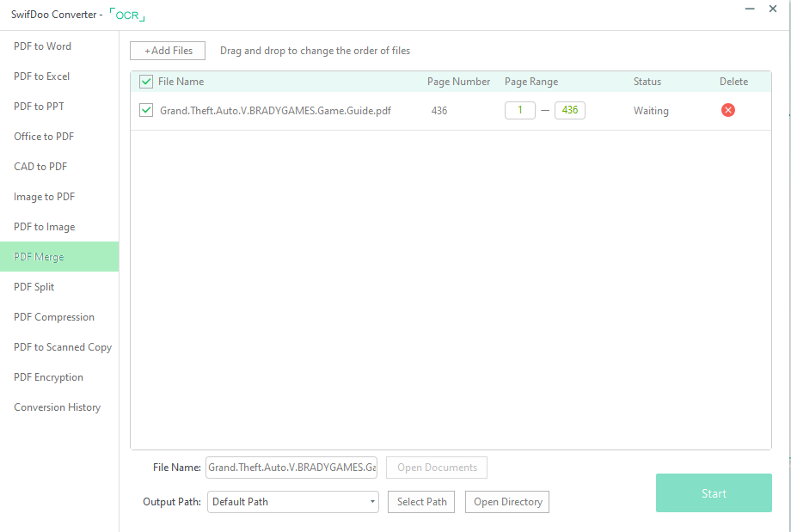Edit the end page range field showing 436
This screenshot has width=791, height=532.
[569, 110]
